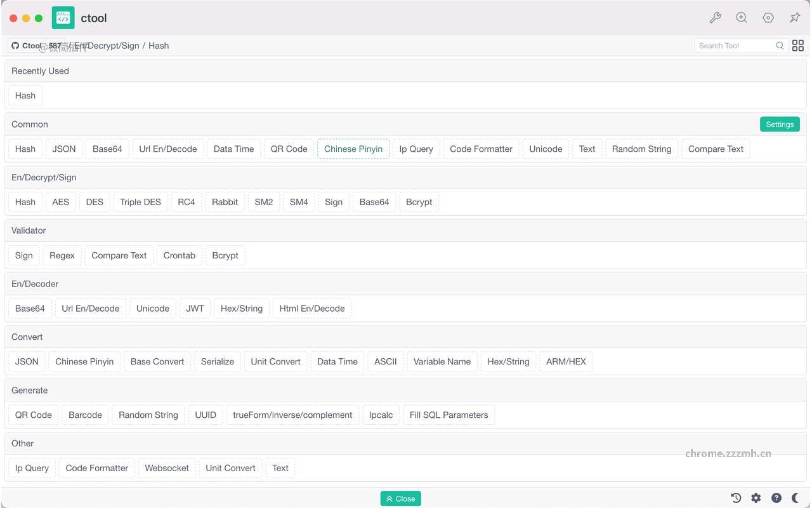Open Bcrypt in En/Decrypt/Sign section
This screenshot has width=812, height=508.
[419, 203]
